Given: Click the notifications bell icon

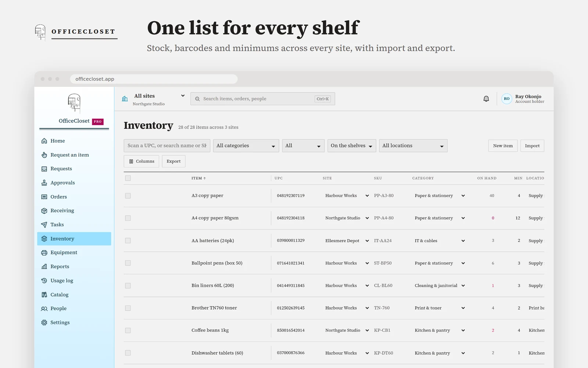Looking at the screenshot, I should point(486,99).
